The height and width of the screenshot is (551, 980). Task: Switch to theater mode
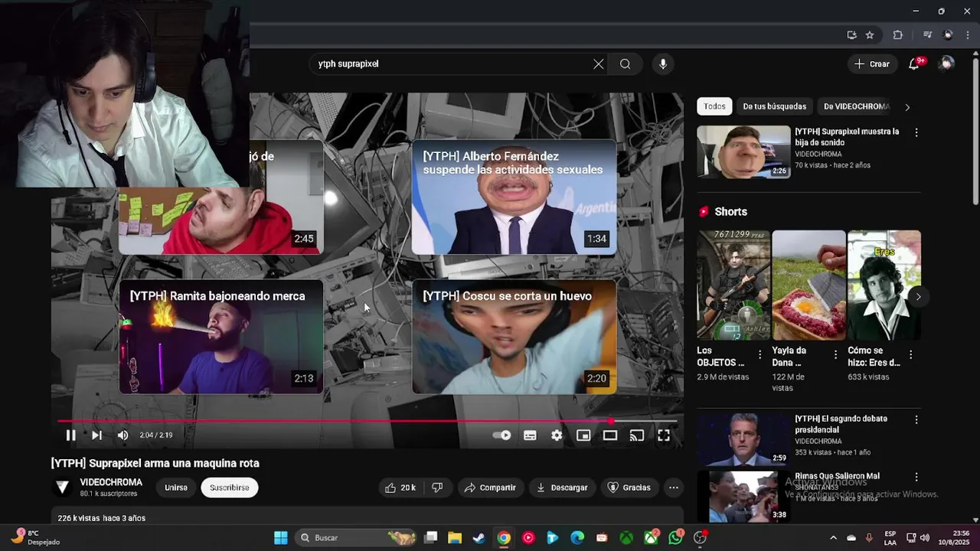610,435
